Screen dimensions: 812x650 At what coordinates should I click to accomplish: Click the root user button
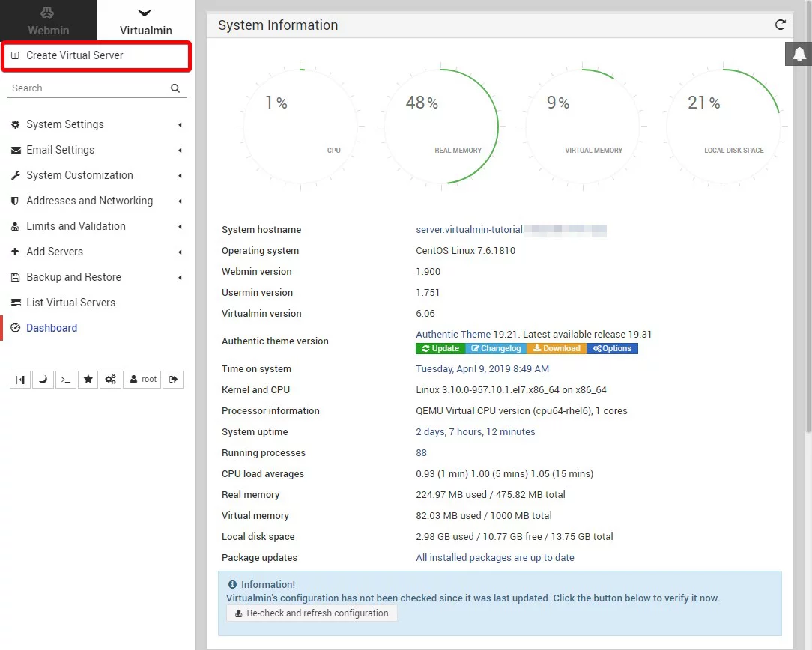point(142,380)
